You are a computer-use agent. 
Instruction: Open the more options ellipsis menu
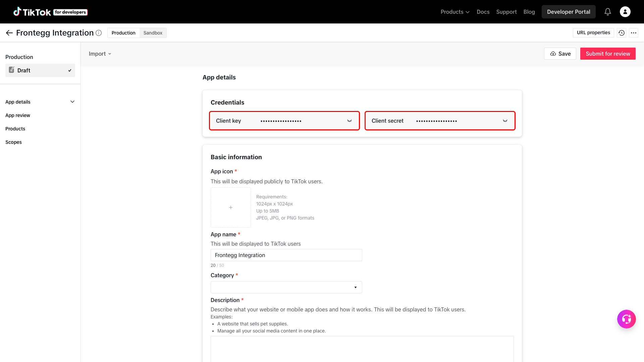click(x=634, y=33)
